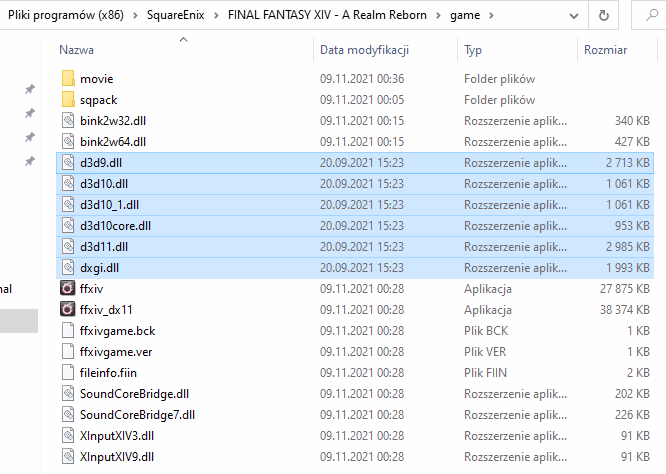Sort by Data modyfikacji column header

[x=362, y=50]
